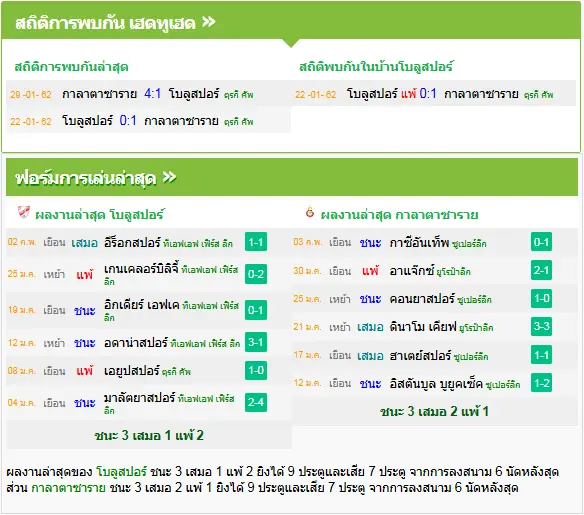The height and width of the screenshot is (515, 584).
Task: Click the green กาลาตาซาราย link in summary paragraph
Action: coord(69,487)
